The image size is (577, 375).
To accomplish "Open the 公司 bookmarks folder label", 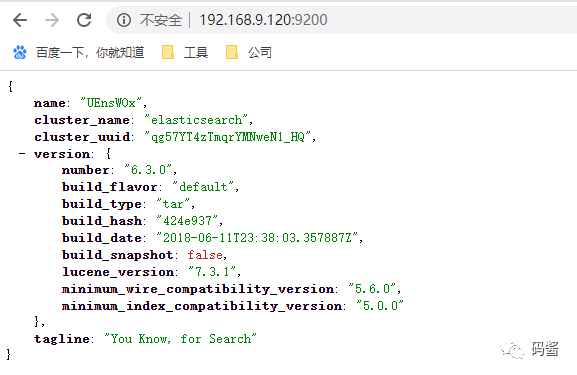I will [260, 53].
